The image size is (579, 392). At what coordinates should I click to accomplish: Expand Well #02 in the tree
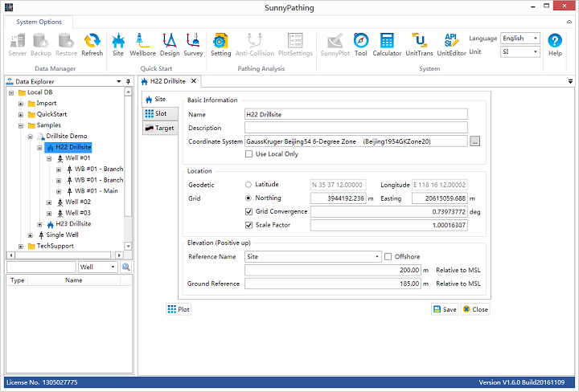(x=49, y=202)
